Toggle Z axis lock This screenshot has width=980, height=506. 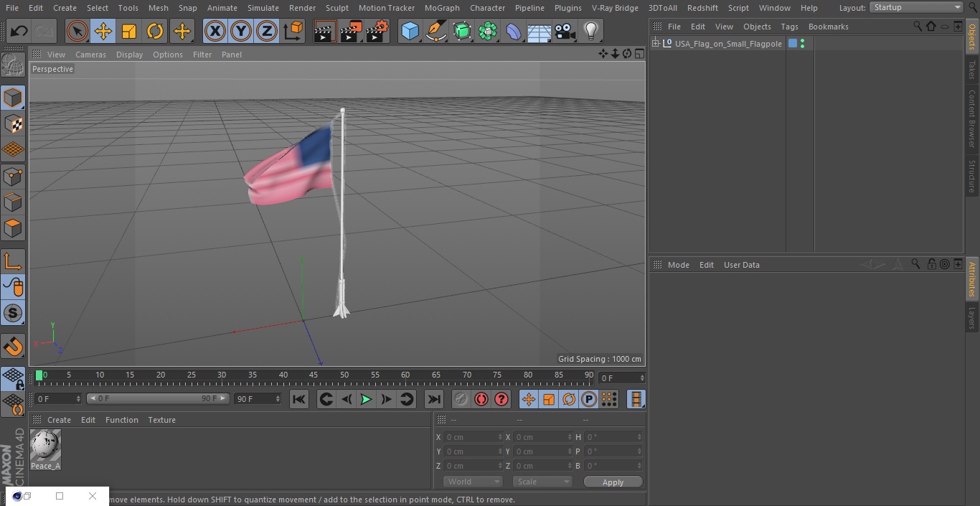pos(267,31)
